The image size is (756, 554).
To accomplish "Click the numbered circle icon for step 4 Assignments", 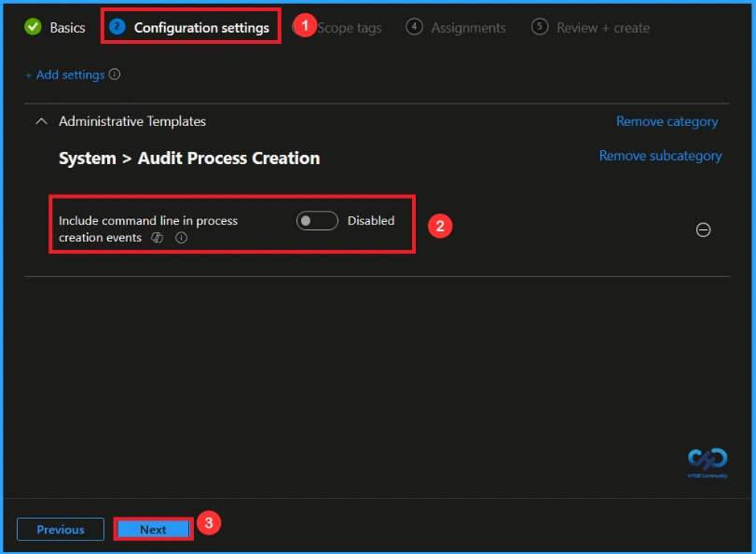I will (414, 27).
